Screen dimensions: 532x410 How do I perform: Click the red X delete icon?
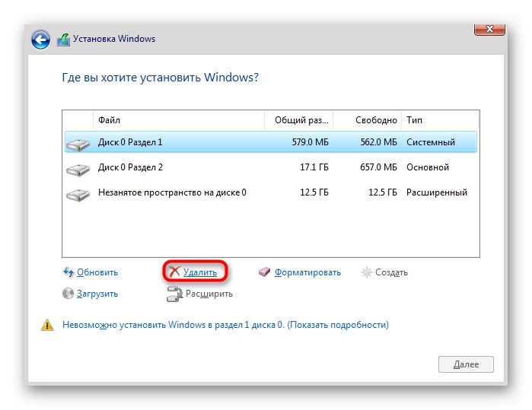[x=174, y=272]
